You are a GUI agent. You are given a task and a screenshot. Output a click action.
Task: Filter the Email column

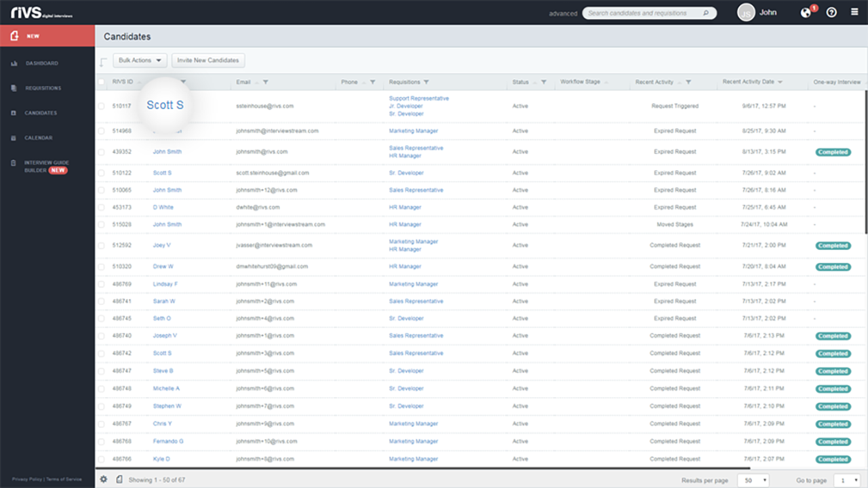coord(265,82)
